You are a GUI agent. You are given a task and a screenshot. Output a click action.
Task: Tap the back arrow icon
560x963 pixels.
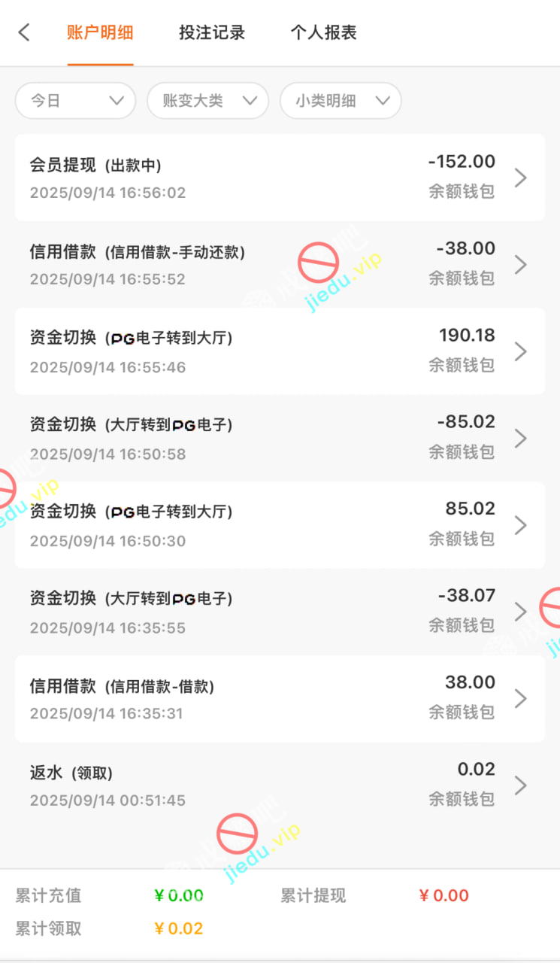coord(24,32)
